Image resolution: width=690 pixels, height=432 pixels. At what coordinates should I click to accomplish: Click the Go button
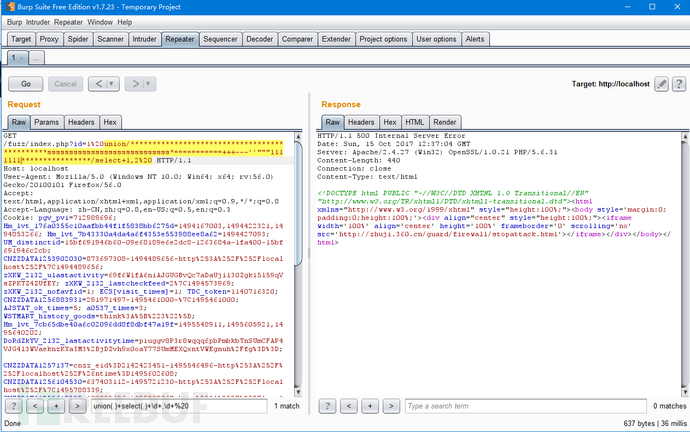[26, 84]
